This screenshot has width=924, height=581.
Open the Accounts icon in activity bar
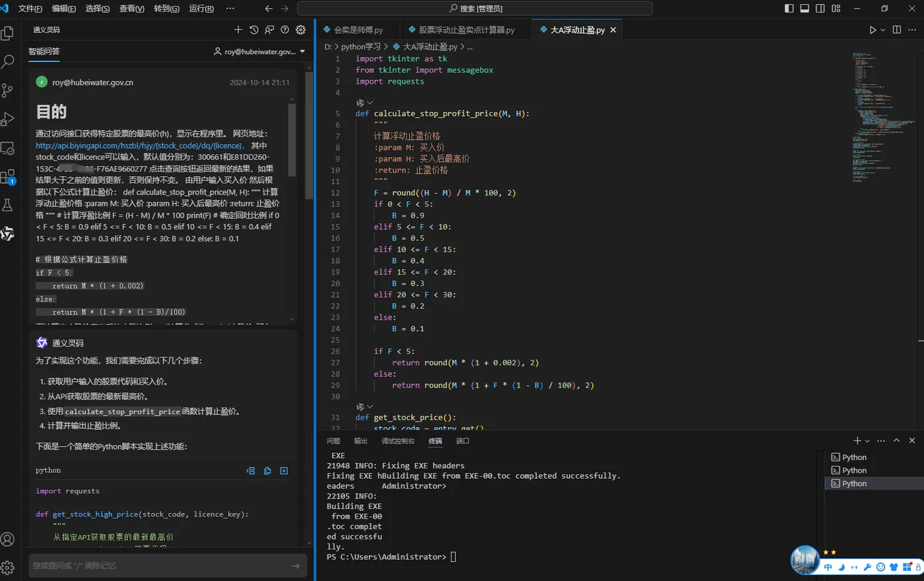(8, 539)
